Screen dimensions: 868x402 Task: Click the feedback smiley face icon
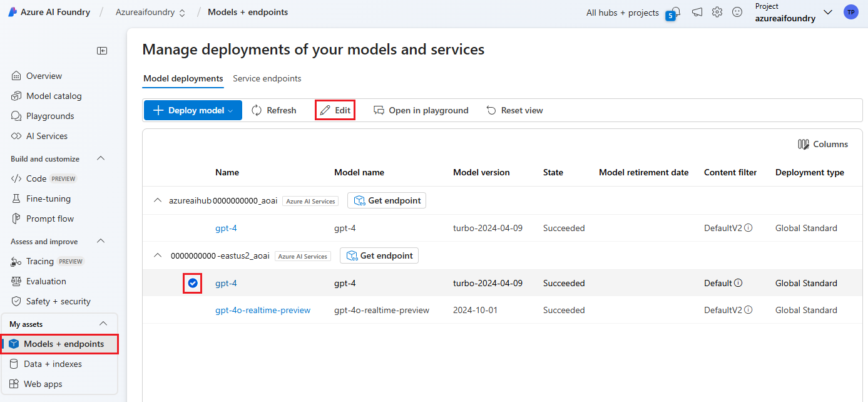(x=737, y=12)
